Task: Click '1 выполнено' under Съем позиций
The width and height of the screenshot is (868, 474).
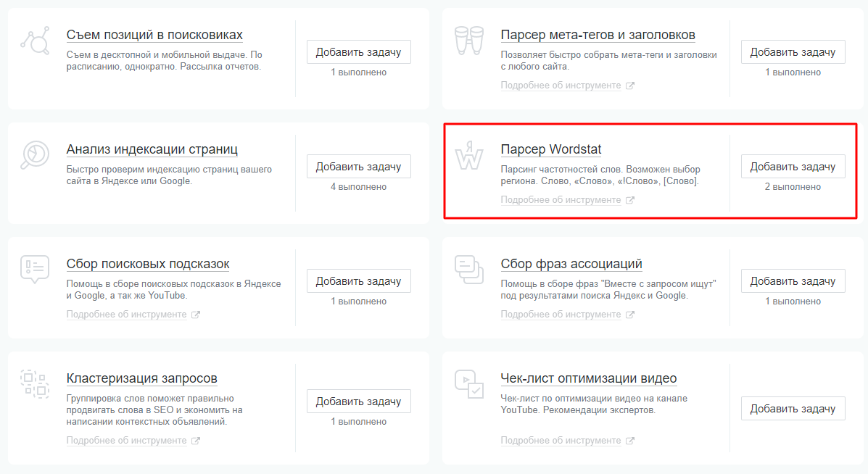Action: pos(359,72)
